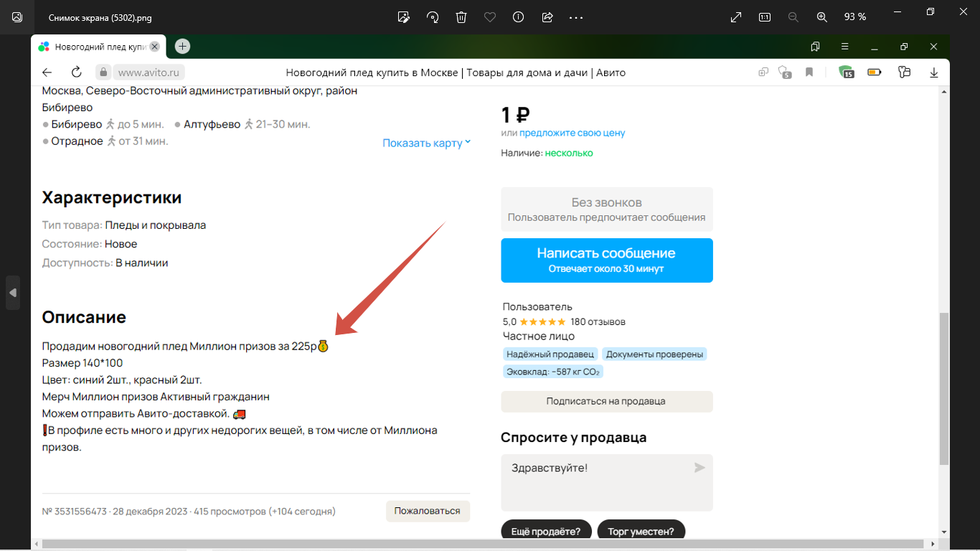Click the overlapping-squares icon in the address bar
The image size is (980, 551).
tap(763, 72)
